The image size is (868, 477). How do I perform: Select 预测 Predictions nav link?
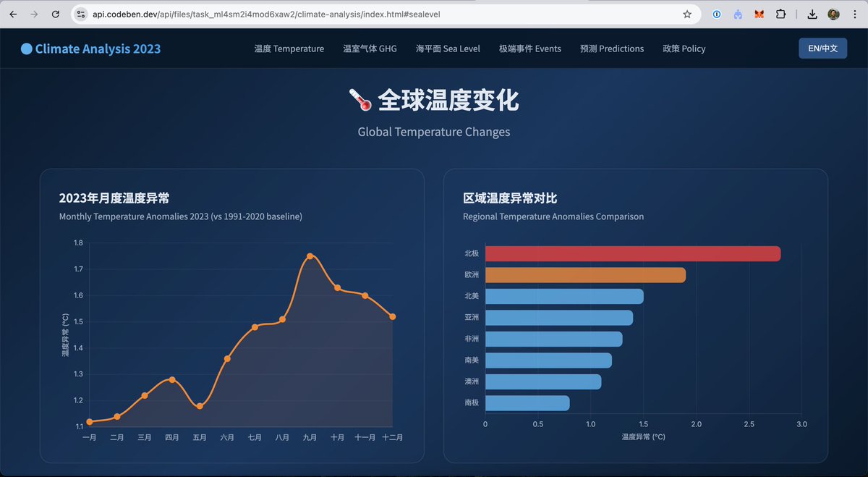(x=612, y=48)
